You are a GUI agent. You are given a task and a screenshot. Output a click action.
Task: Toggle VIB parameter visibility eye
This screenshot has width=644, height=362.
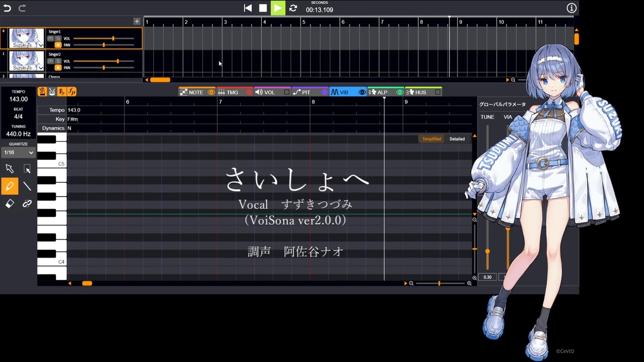tap(362, 92)
